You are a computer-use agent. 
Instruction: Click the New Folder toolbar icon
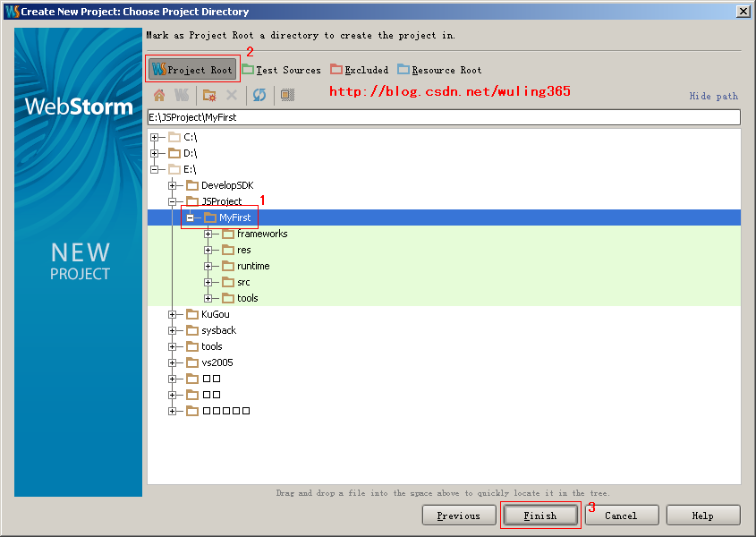click(x=209, y=95)
